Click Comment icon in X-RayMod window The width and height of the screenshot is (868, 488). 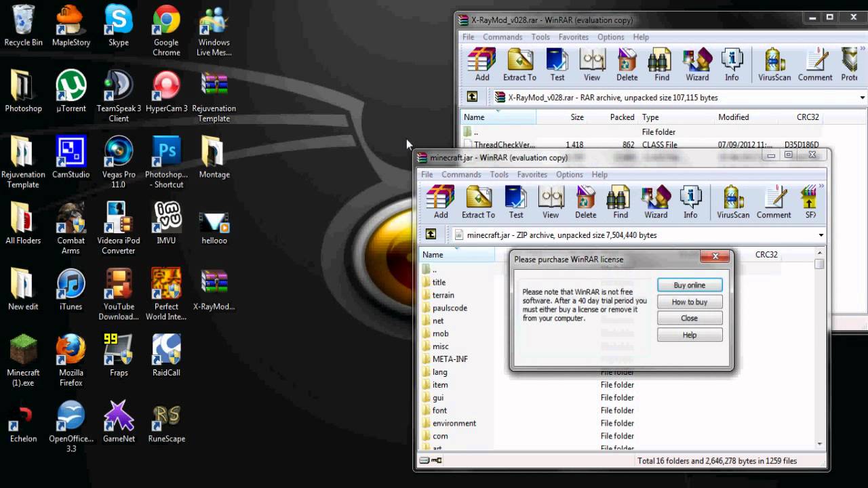point(815,65)
